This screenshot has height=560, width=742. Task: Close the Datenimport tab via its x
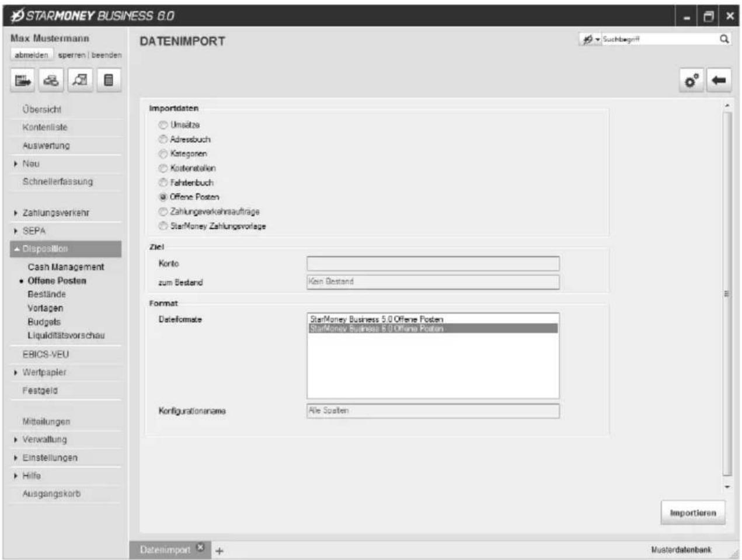pyautogui.click(x=200, y=547)
